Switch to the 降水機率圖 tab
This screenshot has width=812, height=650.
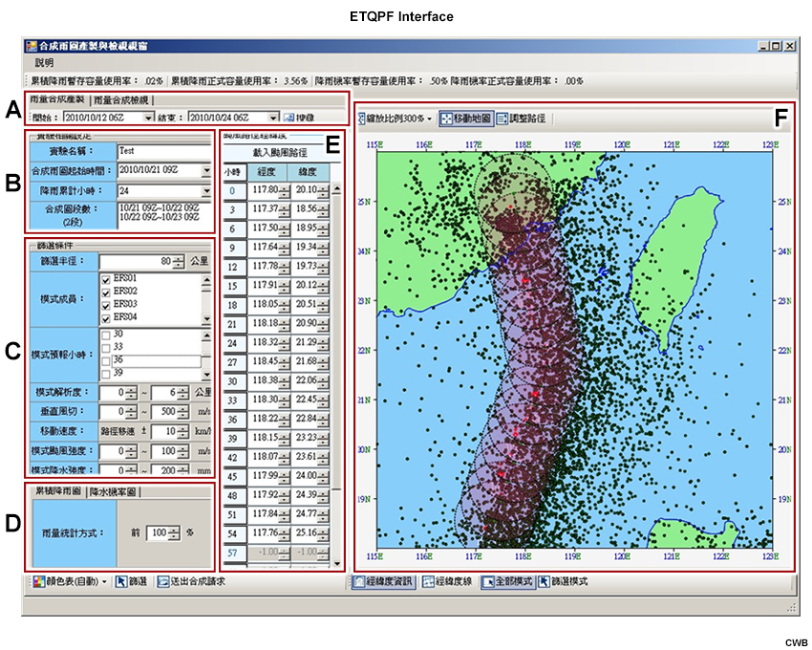pos(113,491)
